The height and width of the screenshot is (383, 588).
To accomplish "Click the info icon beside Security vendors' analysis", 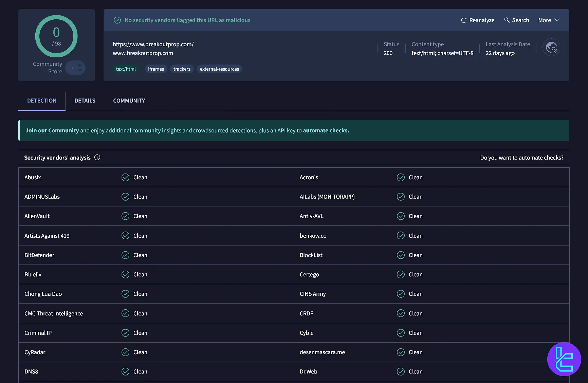I will [97, 157].
